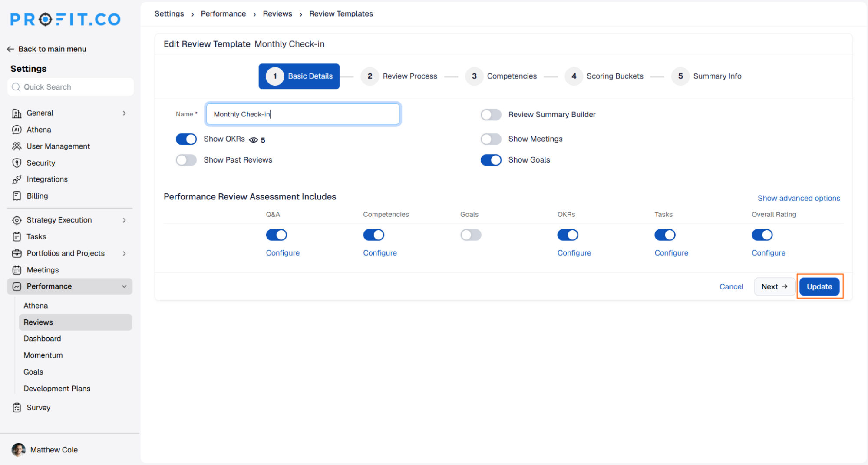The width and height of the screenshot is (868, 465).
Task: Expand the Strategy Execution chevron
Action: pos(124,220)
